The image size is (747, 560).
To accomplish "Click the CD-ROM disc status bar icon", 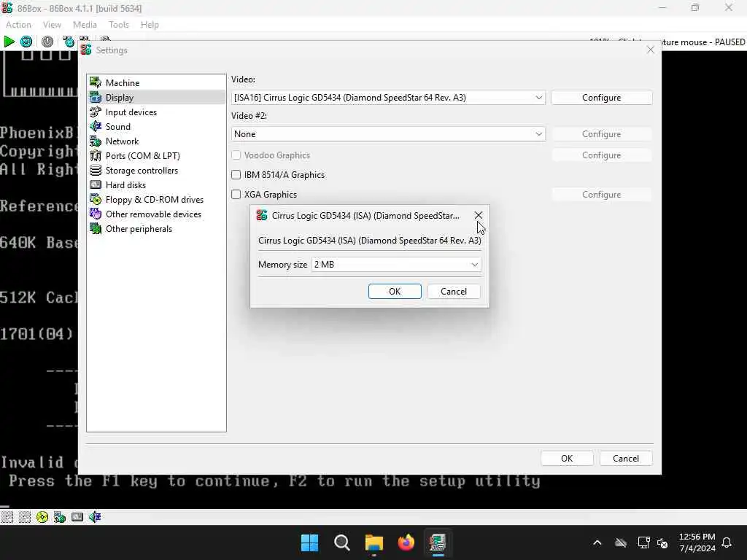I will pos(42,517).
